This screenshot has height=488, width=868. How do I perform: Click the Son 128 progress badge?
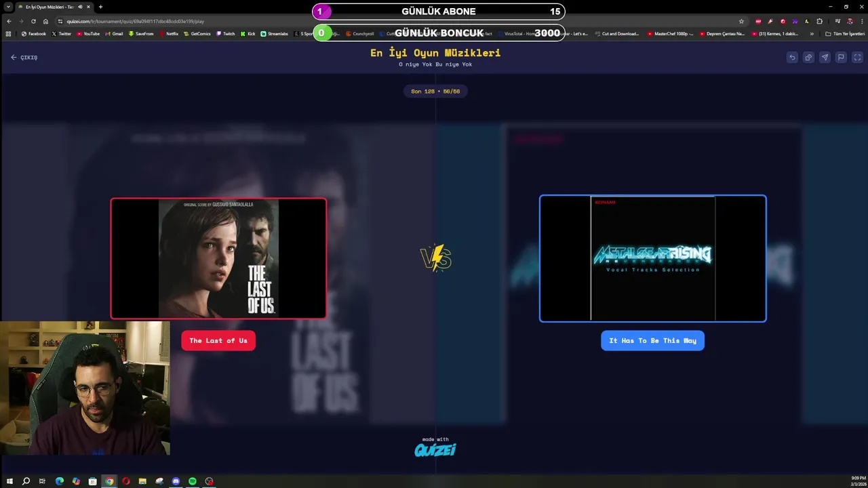[x=435, y=91]
